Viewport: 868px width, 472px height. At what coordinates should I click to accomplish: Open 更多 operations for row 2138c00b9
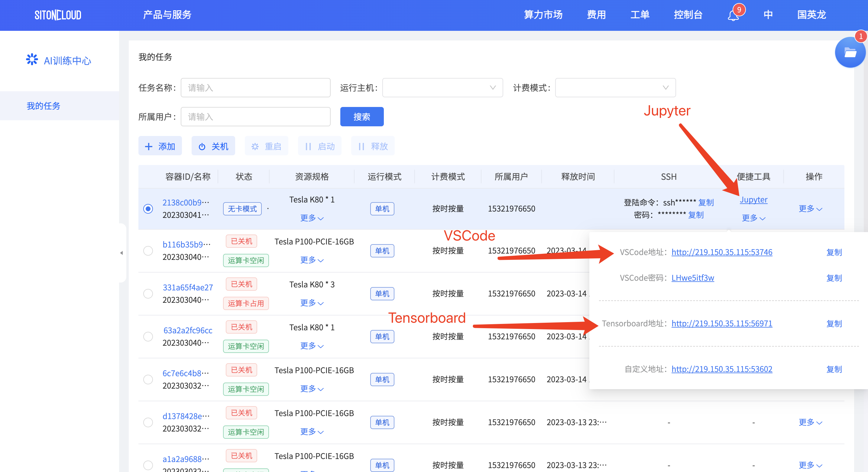(810, 209)
